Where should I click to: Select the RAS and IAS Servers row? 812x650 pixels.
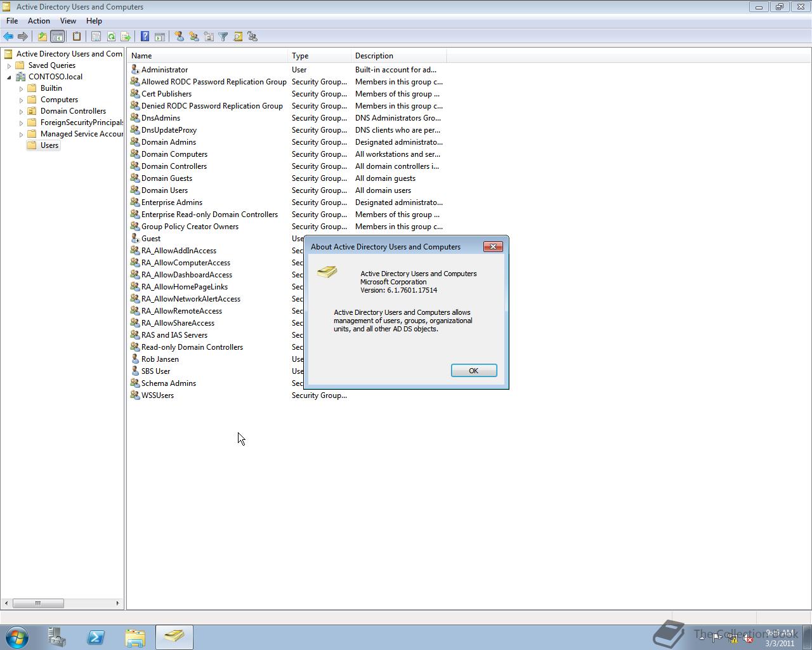click(x=216, y=335)
